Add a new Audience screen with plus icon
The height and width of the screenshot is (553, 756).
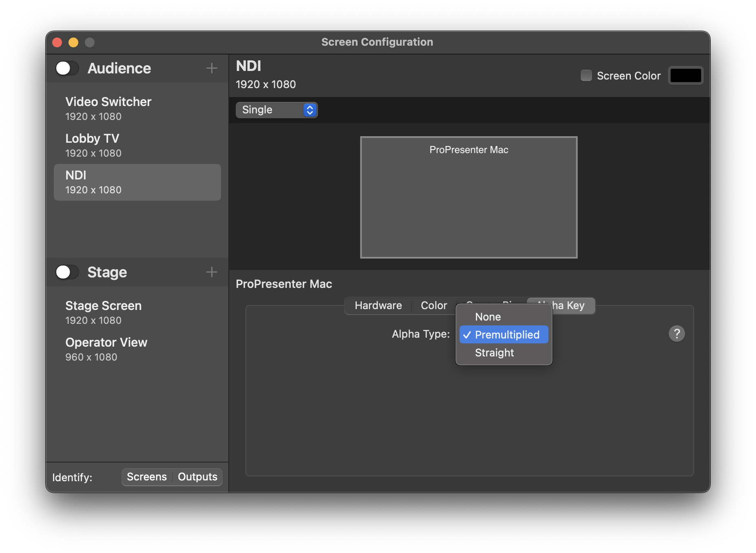click(212, 68)
